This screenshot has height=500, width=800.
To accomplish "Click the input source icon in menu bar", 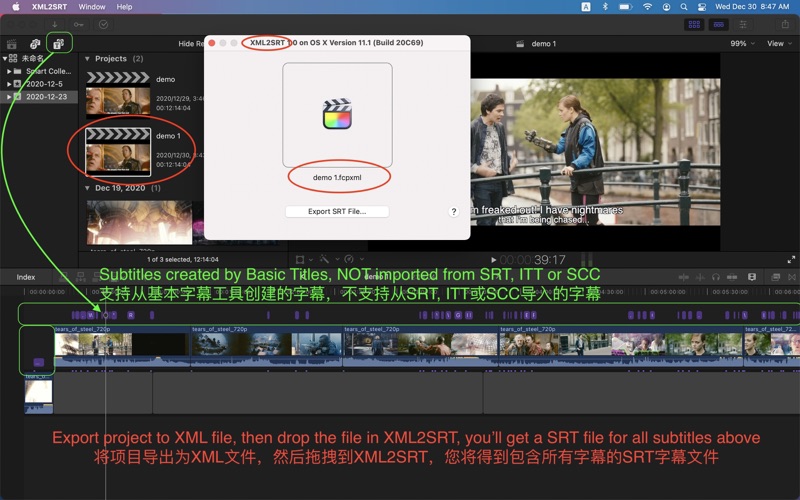I will coord(586,7).
